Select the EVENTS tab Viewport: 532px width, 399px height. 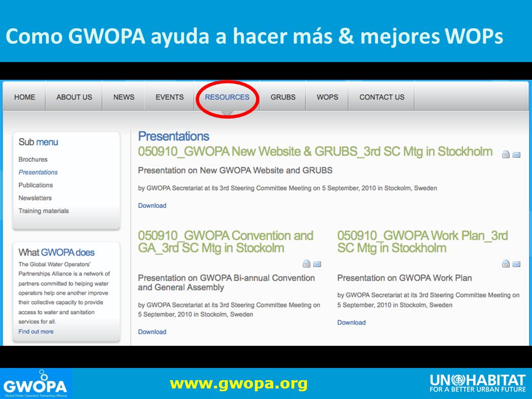(170, 97)
